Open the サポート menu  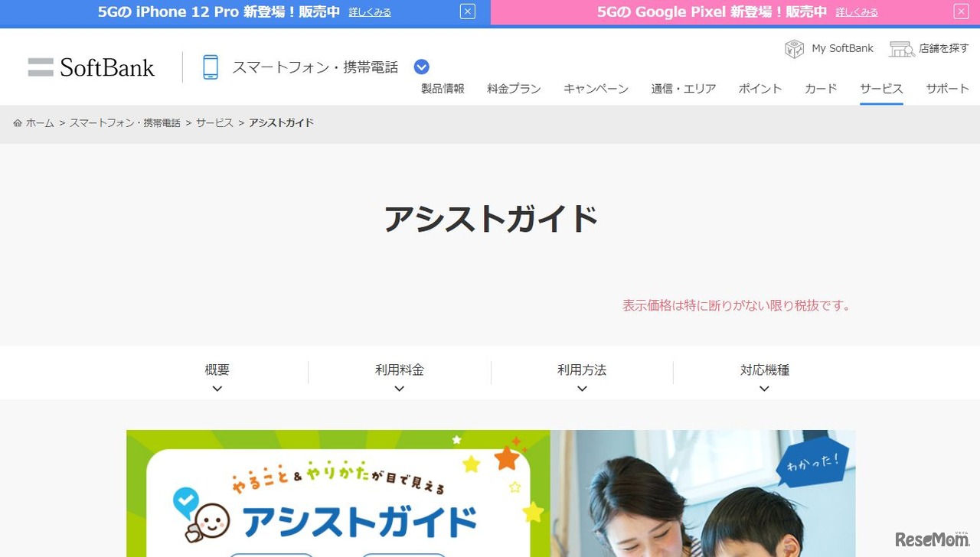(x=948, y=89)
